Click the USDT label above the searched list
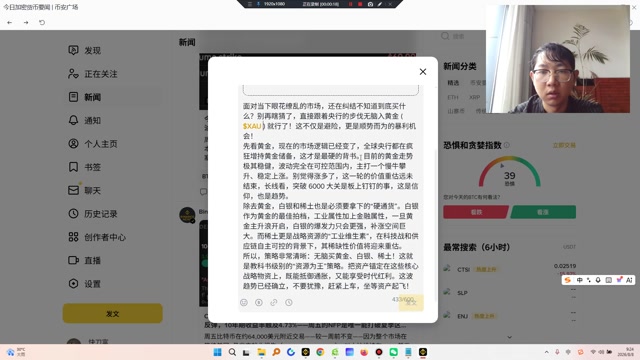The image size is (640, 360). (569, 247)
